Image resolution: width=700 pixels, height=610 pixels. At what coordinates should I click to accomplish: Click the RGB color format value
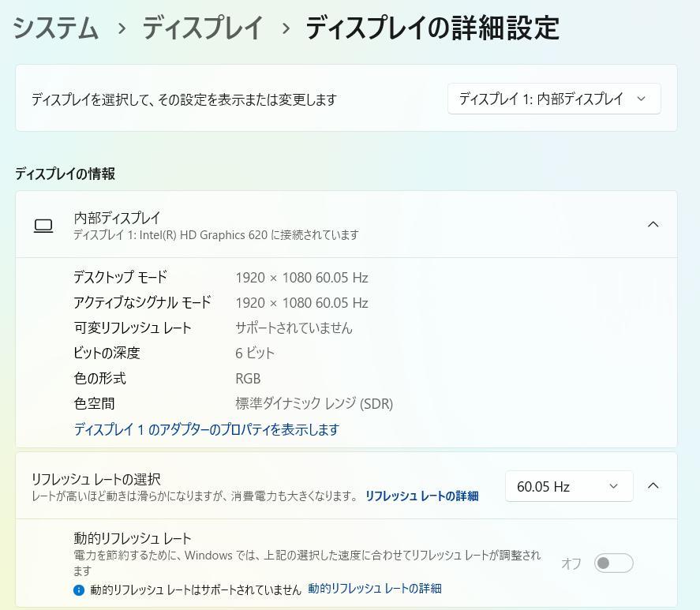click(248, 379)
